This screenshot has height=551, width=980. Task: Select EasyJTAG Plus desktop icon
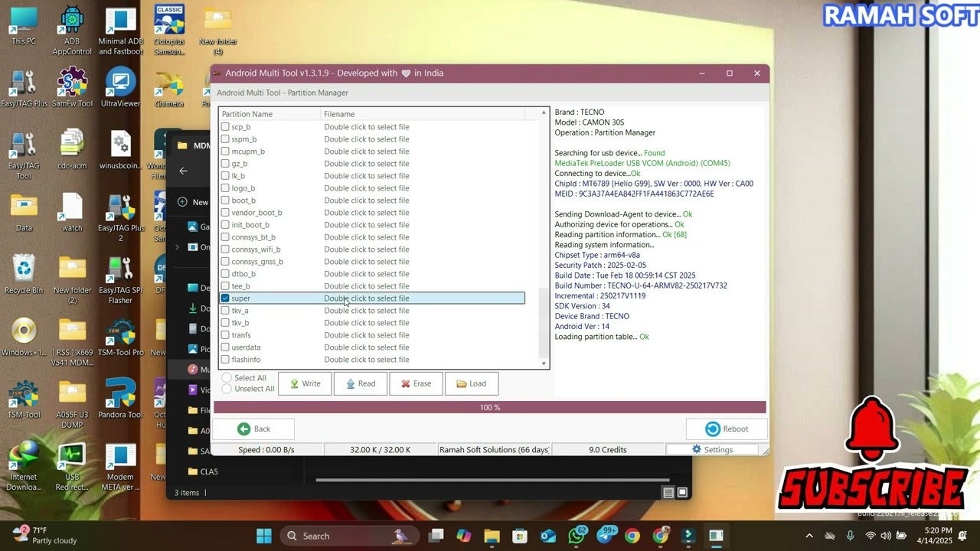click(24, 88)
